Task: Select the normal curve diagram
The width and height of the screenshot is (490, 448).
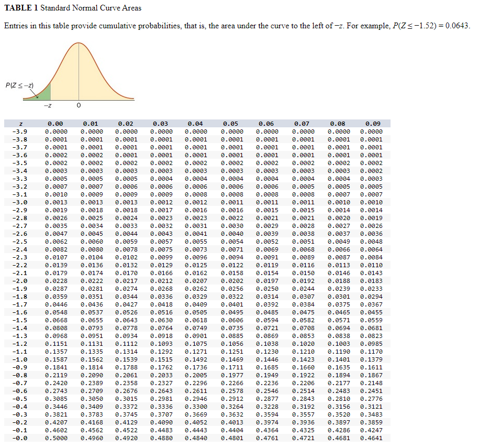Action: click(x=79, y=73)
